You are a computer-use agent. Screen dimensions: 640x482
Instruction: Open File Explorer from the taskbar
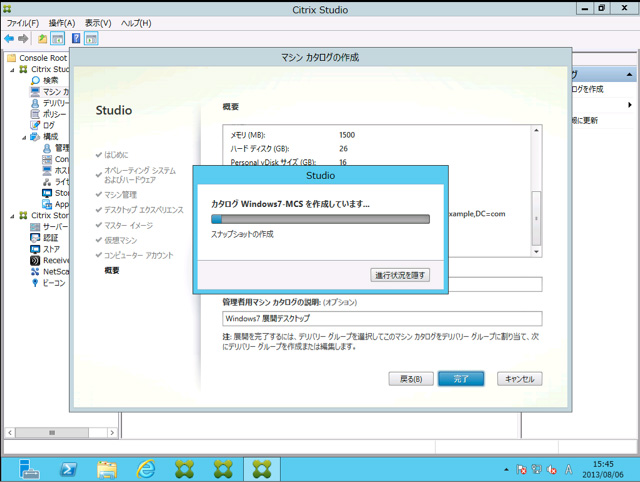coord(107,469)
